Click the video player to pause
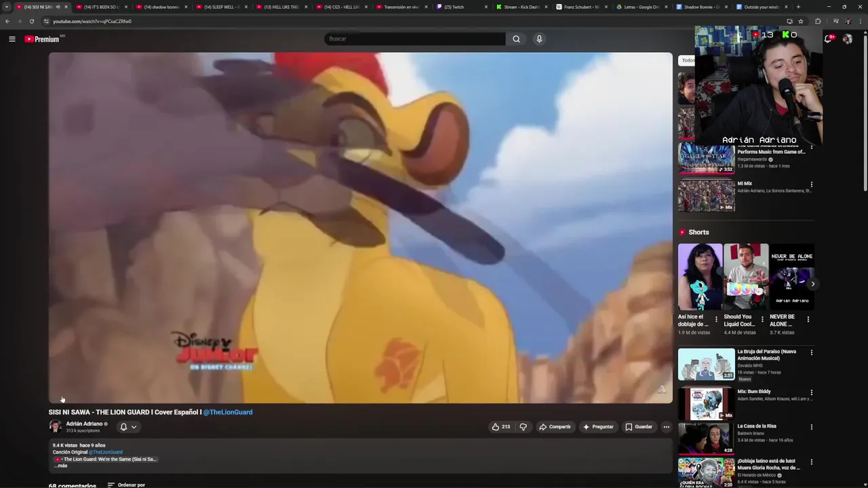This screenshot has width=868, height=488. click(360, 228)
